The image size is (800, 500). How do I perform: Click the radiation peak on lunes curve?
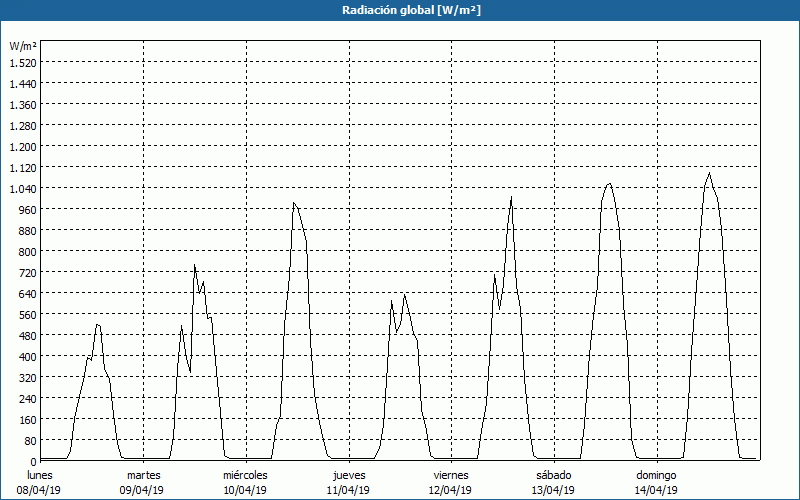(x=97, y=324)
